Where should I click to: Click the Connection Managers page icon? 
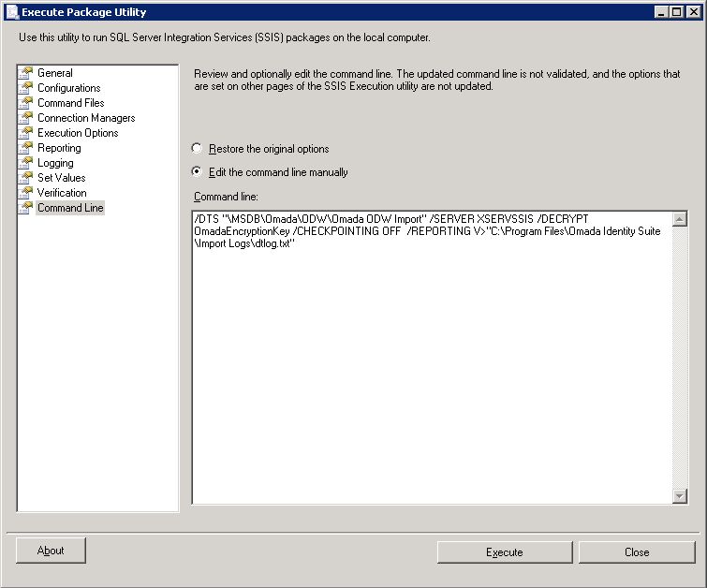[26, 118]
